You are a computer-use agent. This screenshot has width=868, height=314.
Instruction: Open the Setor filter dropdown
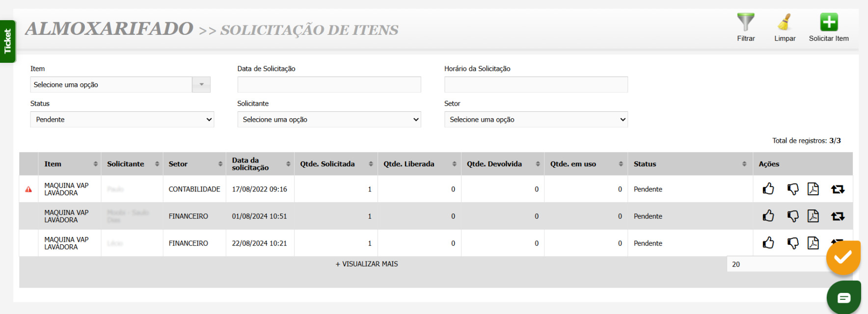(536, 120)
